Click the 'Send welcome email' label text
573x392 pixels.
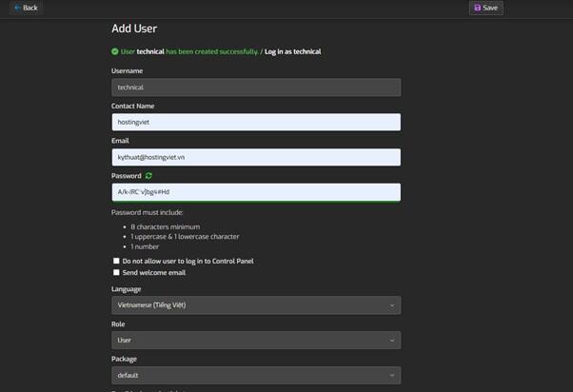pyautogui.click(x=154, y=272)
